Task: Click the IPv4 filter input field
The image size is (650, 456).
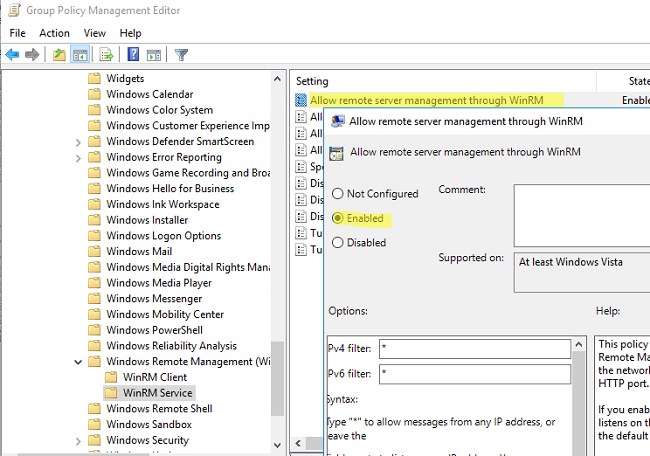Action: 475,349
